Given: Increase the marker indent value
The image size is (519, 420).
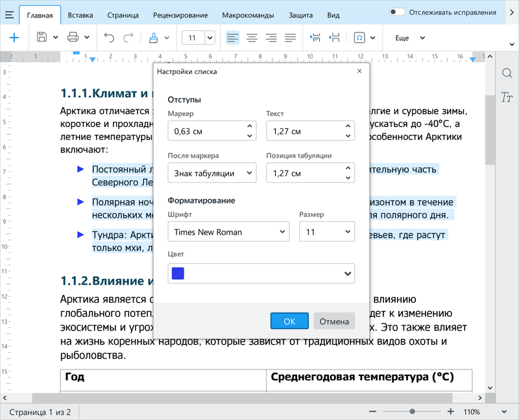Looking at the screenshot, I should [x=250, y=126].
